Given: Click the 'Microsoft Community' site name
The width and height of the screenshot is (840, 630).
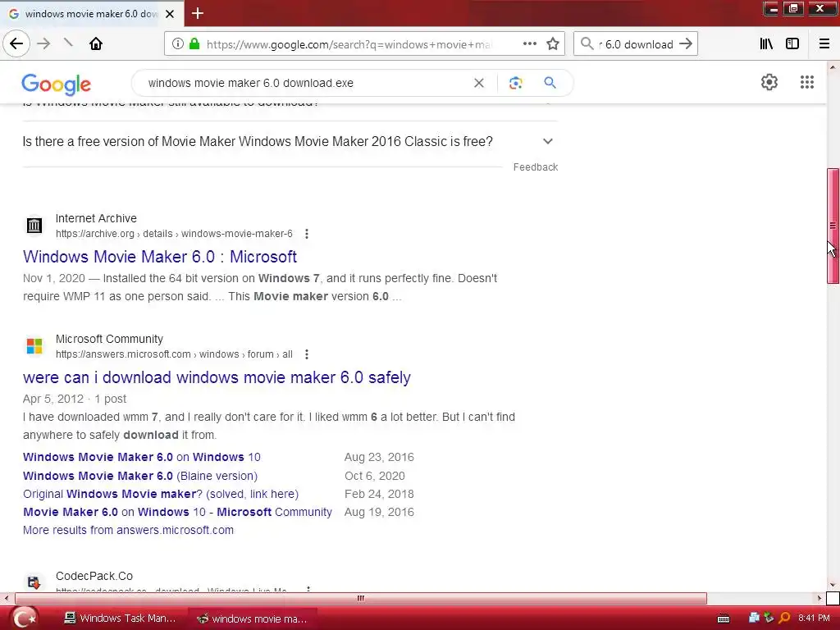Looking at the screenshot, I should (109, 339).
